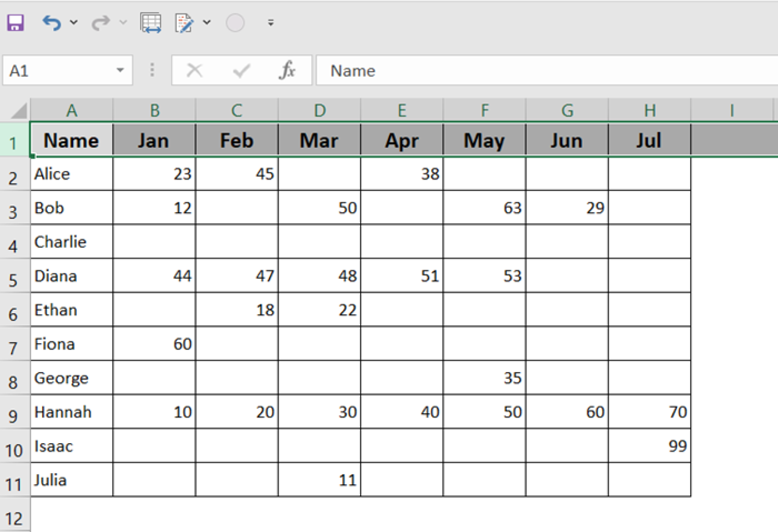Select the May header cell in column F
Viewport: 778px width, 532px height.
[484, 140]
